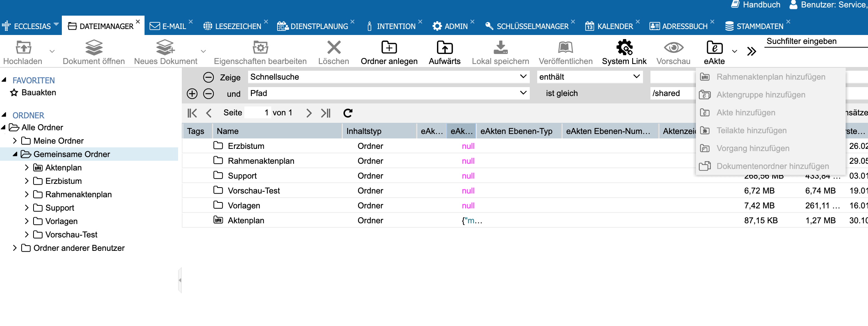Open the Neues Dokument dropdown arrow
Viewport: 868px width, 326px height.
203,51
